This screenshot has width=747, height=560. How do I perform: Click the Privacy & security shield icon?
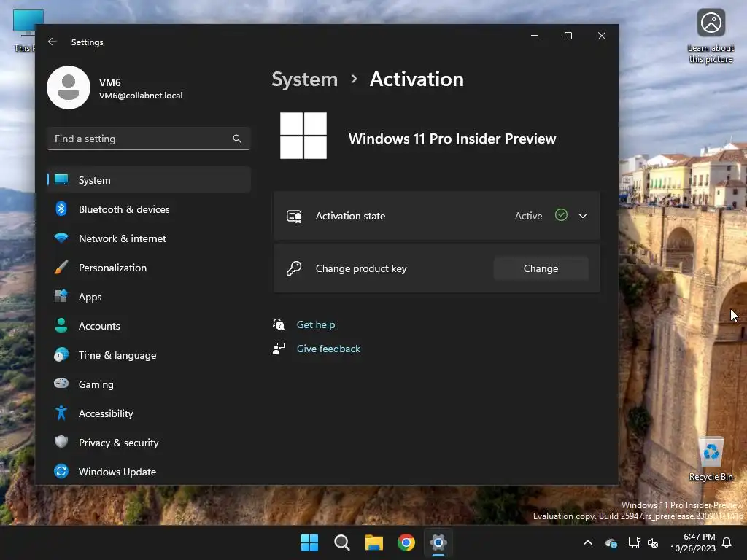[x=61, y=442]
